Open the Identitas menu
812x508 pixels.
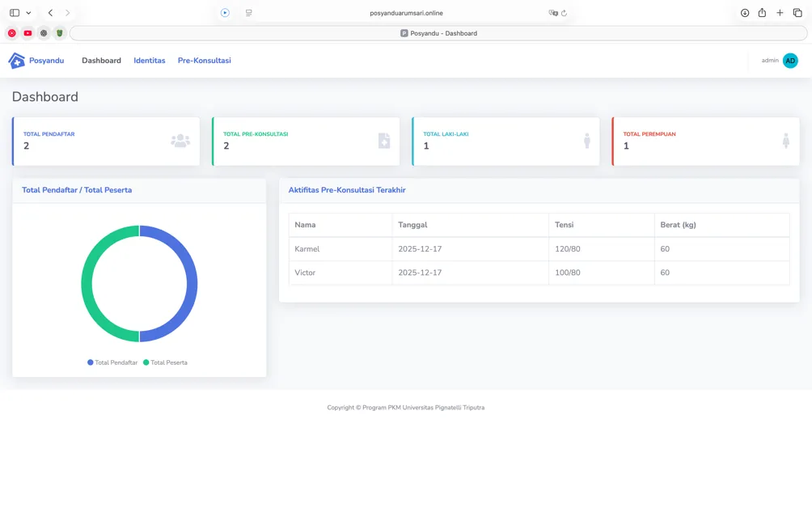(x=149, y=61)
